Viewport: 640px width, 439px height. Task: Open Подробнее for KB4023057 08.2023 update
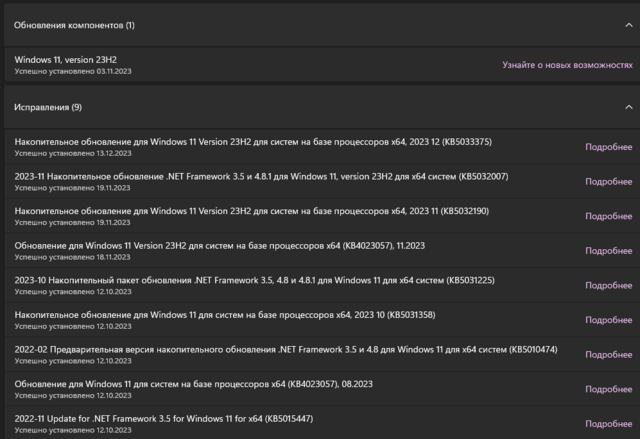[x=608, y=386]
